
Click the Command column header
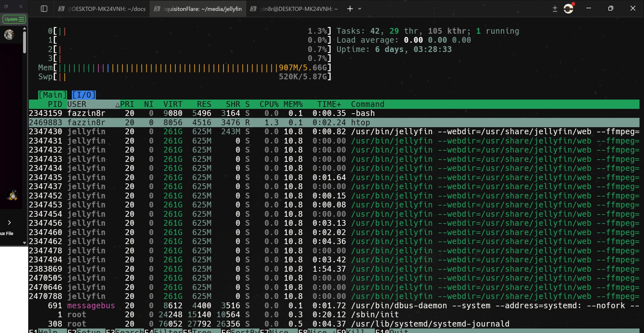pyautogui.click(x=368, y=104)
